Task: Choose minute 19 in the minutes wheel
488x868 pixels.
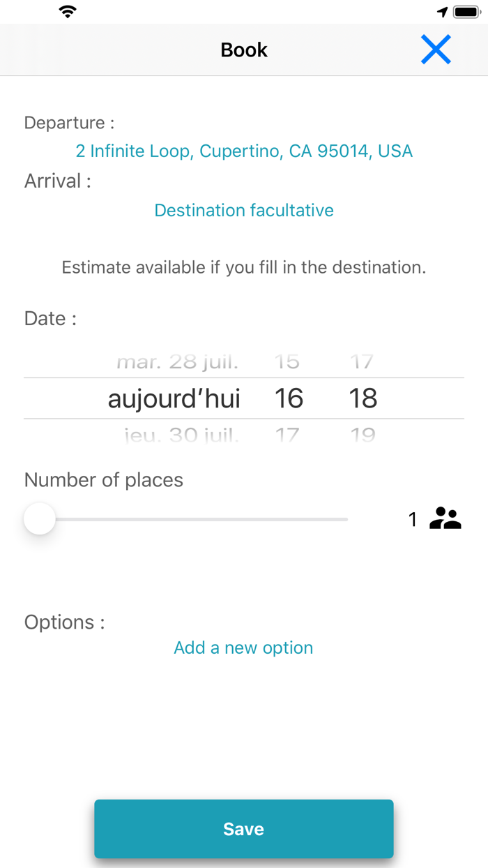Action: point(363,435)
